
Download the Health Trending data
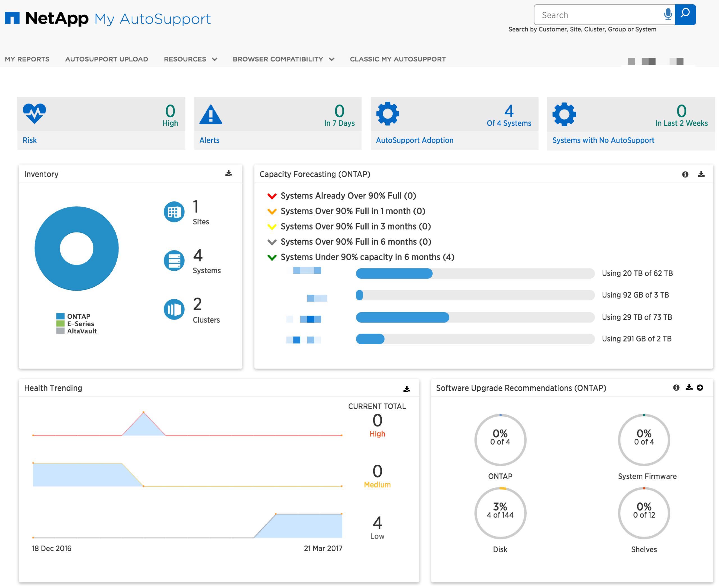407,389
